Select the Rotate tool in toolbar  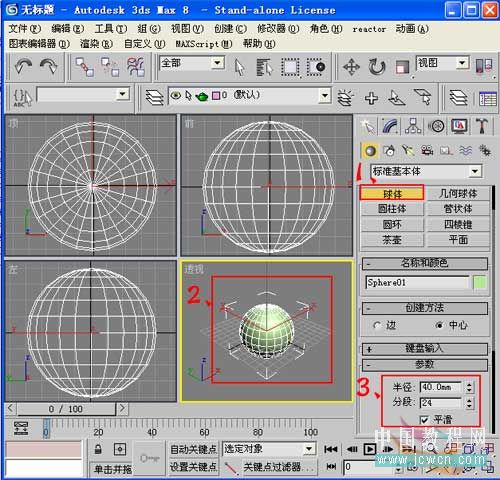click(x=377, y=67)
